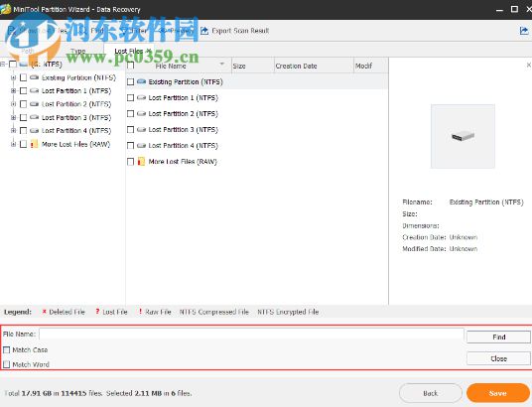Select 'More Lost Files (RAW)' label in tree
Screen dimensions: 532x407
pos(75,144)
